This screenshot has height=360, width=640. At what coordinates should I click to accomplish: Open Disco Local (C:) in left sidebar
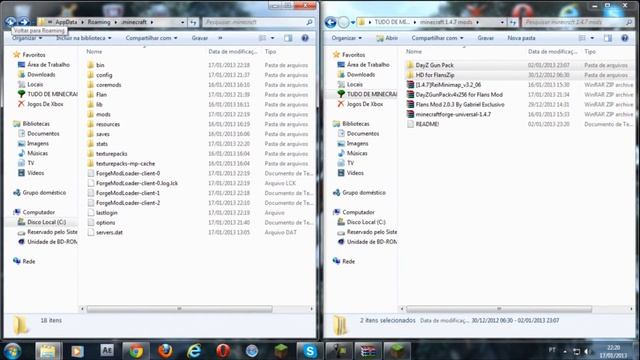click(47, 222)
